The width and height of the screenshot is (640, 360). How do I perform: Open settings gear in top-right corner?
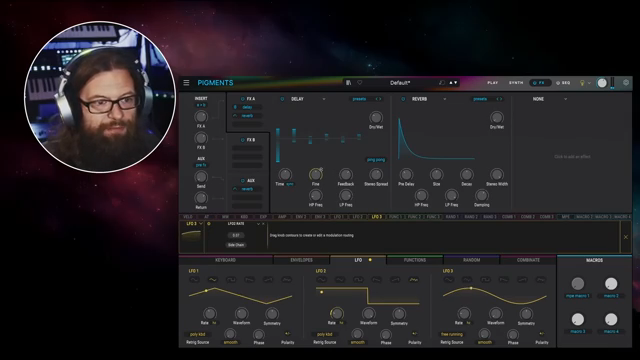(626, 83)
